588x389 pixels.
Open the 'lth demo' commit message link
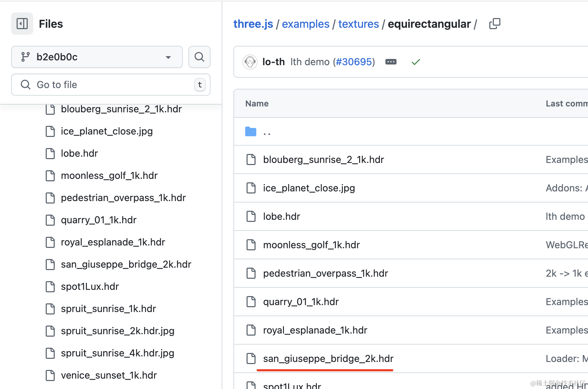click(x=310, y=62)
